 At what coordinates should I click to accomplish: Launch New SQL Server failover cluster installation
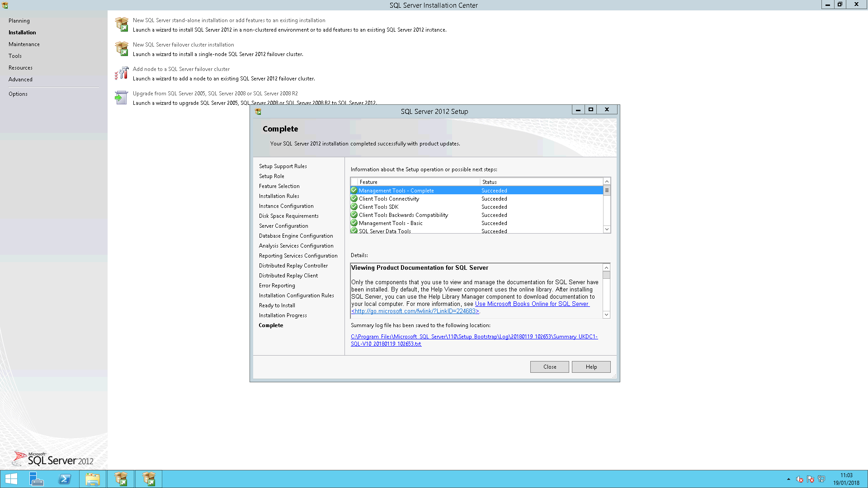pos(183,45)
